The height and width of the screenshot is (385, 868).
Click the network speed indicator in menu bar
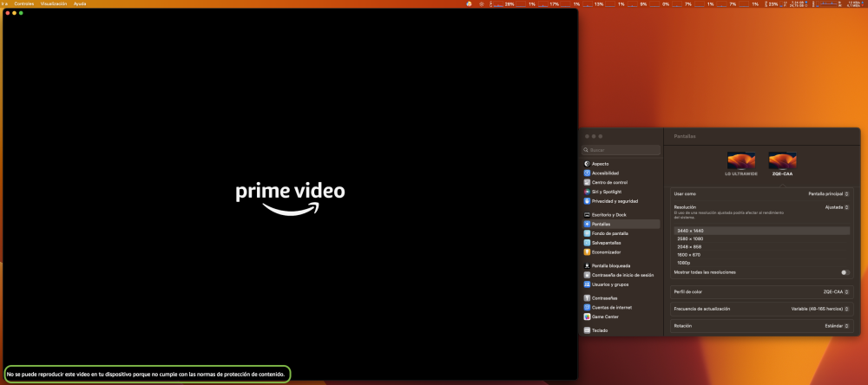pyautogui.click(x=857, y=3)
